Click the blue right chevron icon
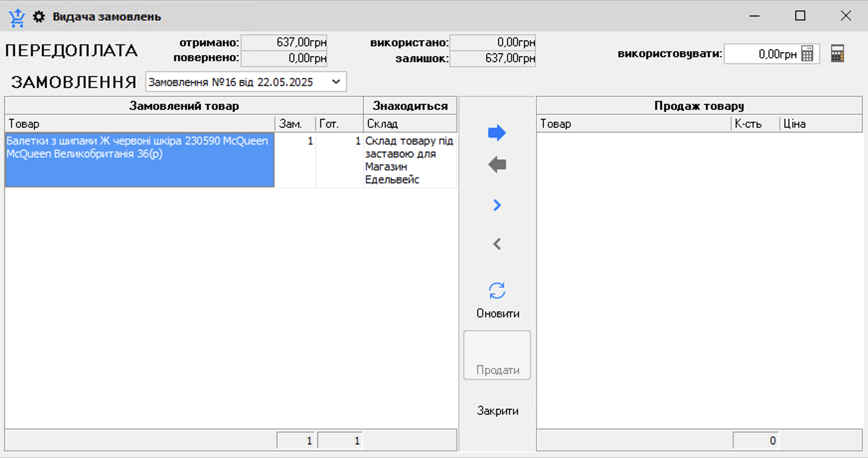Screen dimensions: 868x458 497,205
